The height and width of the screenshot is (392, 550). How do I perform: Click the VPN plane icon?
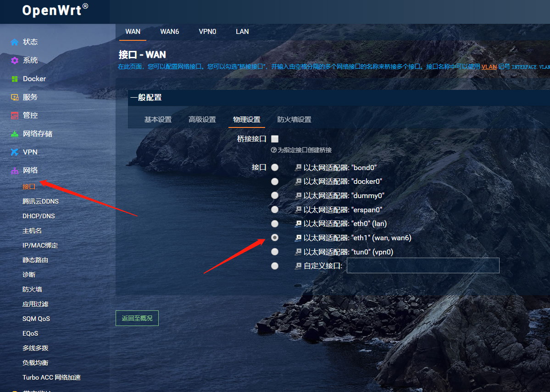coord(15,152)
